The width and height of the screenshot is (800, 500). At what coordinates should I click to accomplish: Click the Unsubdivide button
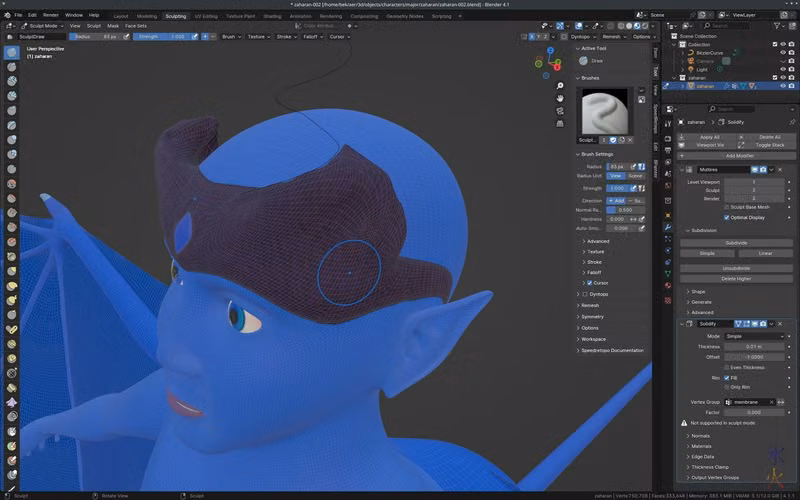(x=736, y=268)
